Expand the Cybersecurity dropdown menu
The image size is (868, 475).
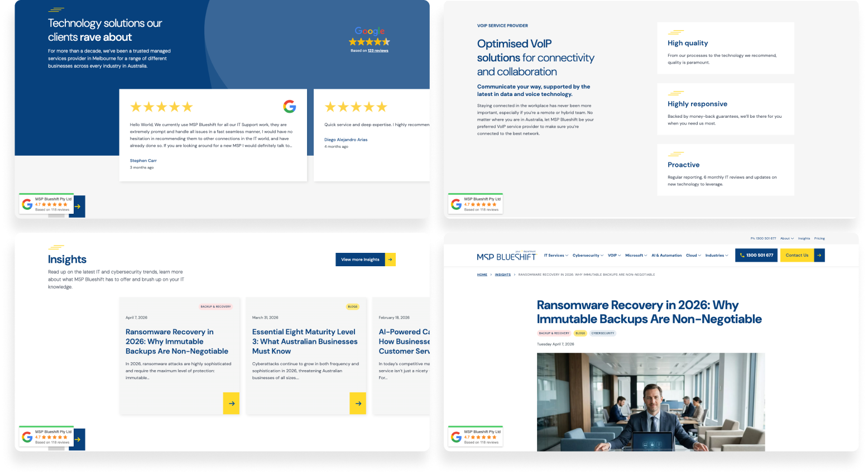tap(588, 255)
